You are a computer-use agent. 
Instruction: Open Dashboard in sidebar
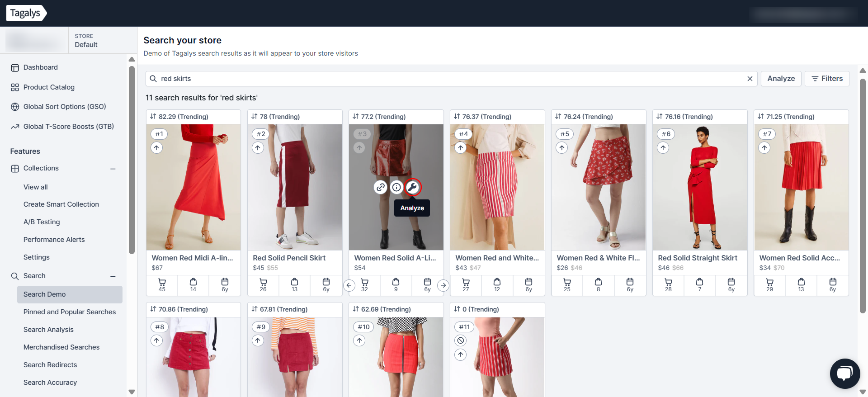(x=40, y=67)
